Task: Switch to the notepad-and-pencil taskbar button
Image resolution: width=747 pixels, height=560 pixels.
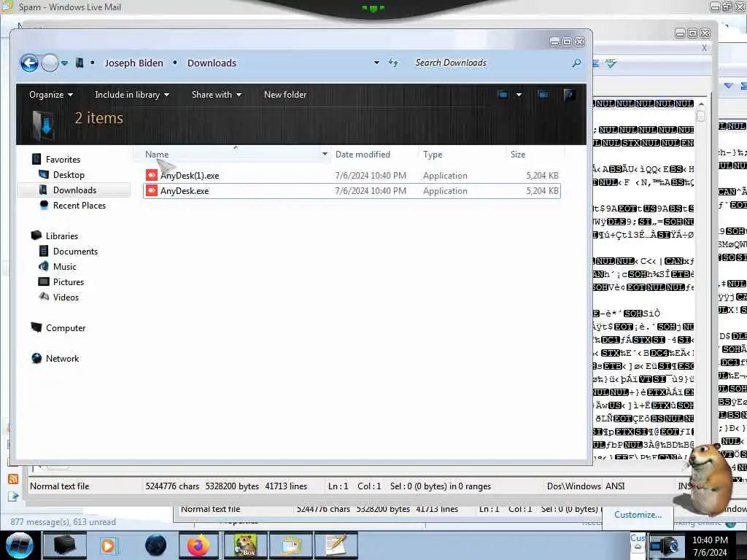Action: tap(336, 545)
